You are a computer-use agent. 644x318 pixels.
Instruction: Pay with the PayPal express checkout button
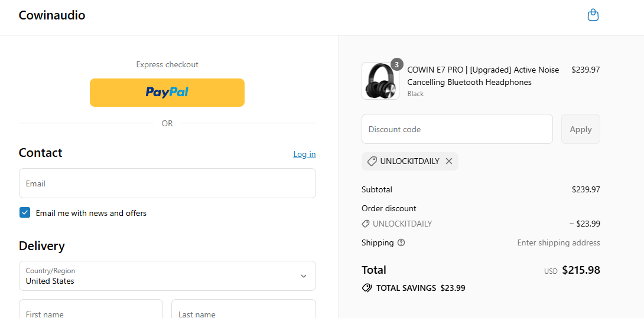pos(167,92)
